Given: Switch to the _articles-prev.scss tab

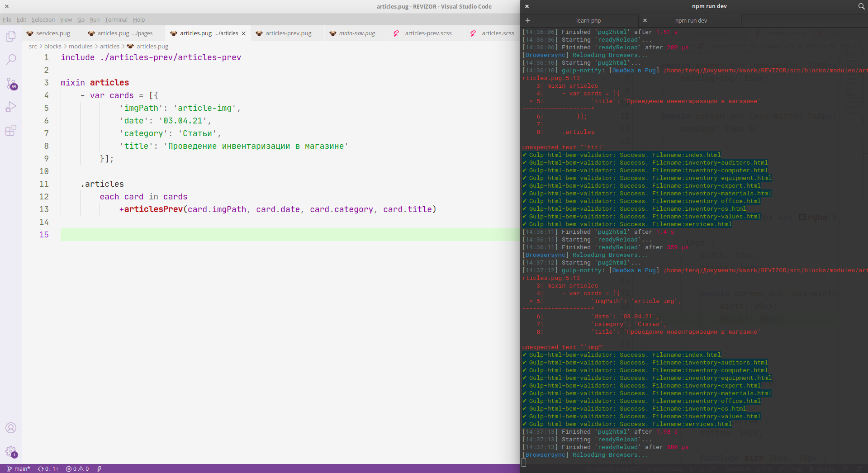Looking at the screenshot, I should 427,33.
